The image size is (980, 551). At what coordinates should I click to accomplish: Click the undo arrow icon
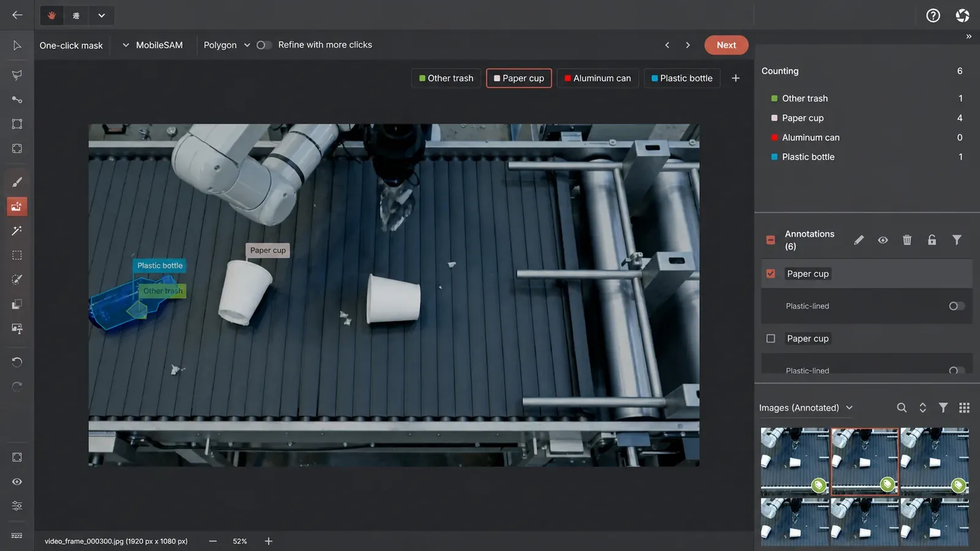17,362
